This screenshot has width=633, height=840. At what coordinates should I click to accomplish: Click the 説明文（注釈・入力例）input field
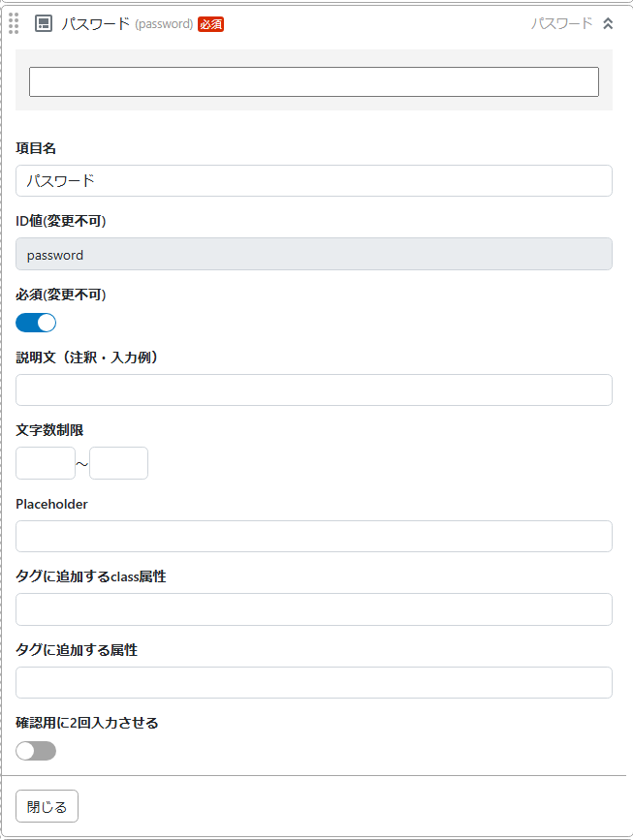[314, 389]
